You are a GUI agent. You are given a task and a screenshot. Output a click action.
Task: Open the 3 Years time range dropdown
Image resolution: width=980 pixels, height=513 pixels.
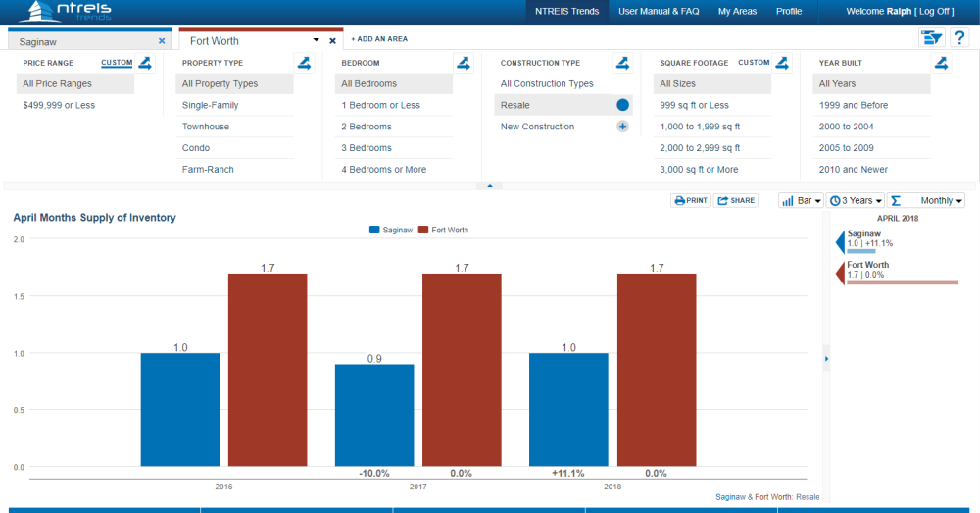pyautogui.click(x=856, y=201)
